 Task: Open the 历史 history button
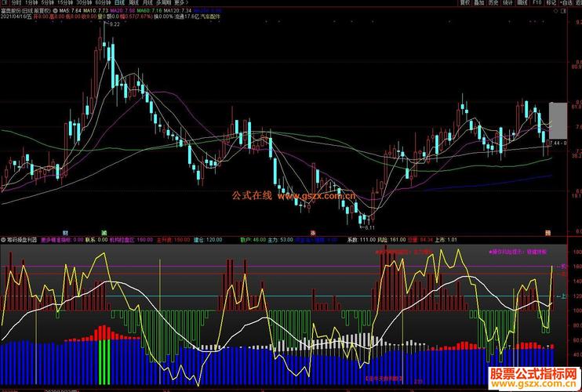pos(493,2)
